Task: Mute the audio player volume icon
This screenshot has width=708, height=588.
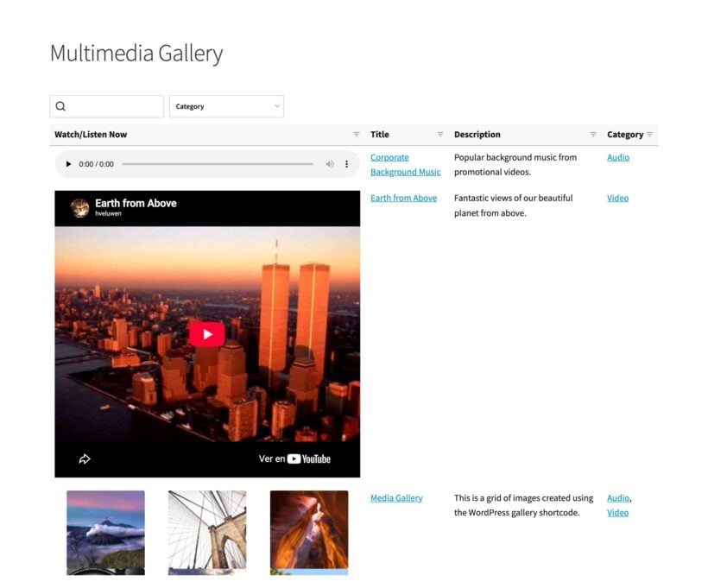Action: (x=330, y=164)
